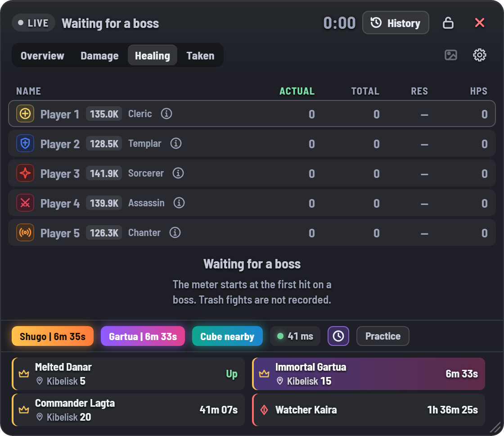
Task: Click the 0:00 fight timer
Action: (339, 23)
